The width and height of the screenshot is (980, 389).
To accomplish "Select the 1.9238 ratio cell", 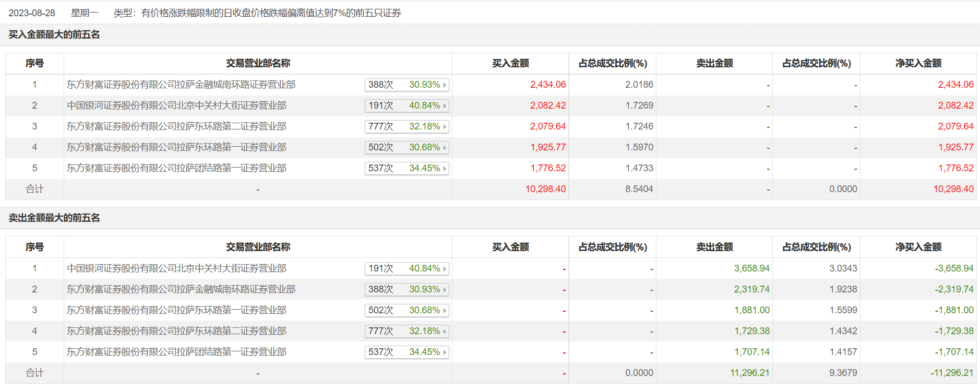I will point(843,289).
